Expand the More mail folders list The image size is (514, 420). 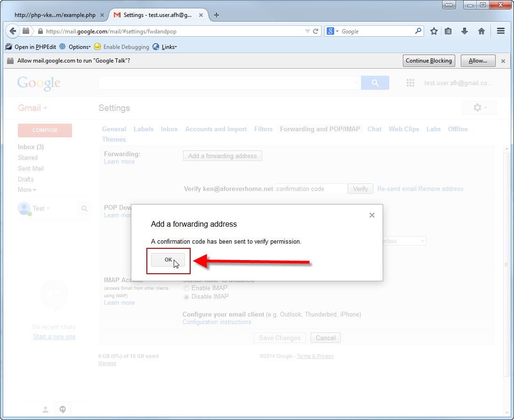click(x=27, y=190)
